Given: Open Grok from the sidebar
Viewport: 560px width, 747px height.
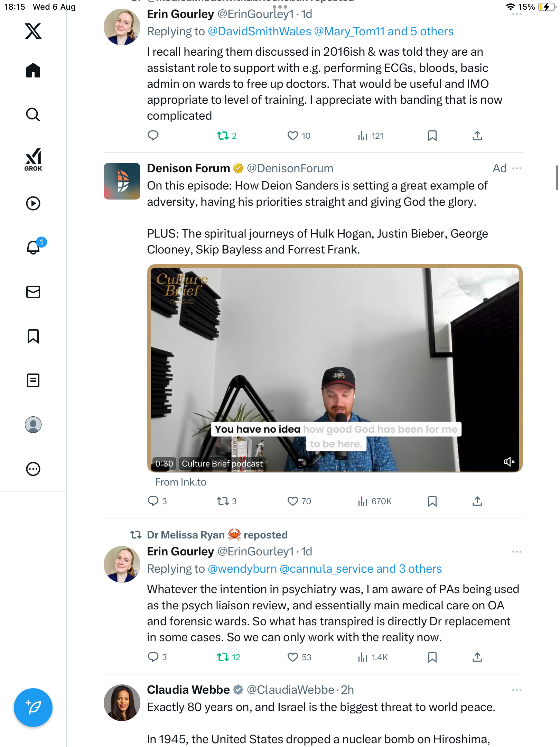Looking at the screenshot, I should click(x=33, y=159).
